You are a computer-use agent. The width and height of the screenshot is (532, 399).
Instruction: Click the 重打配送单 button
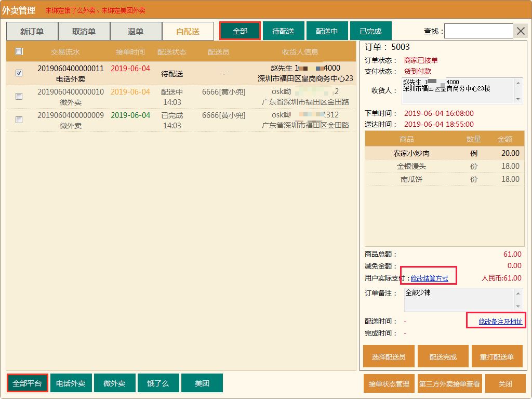tap(497, 356)
